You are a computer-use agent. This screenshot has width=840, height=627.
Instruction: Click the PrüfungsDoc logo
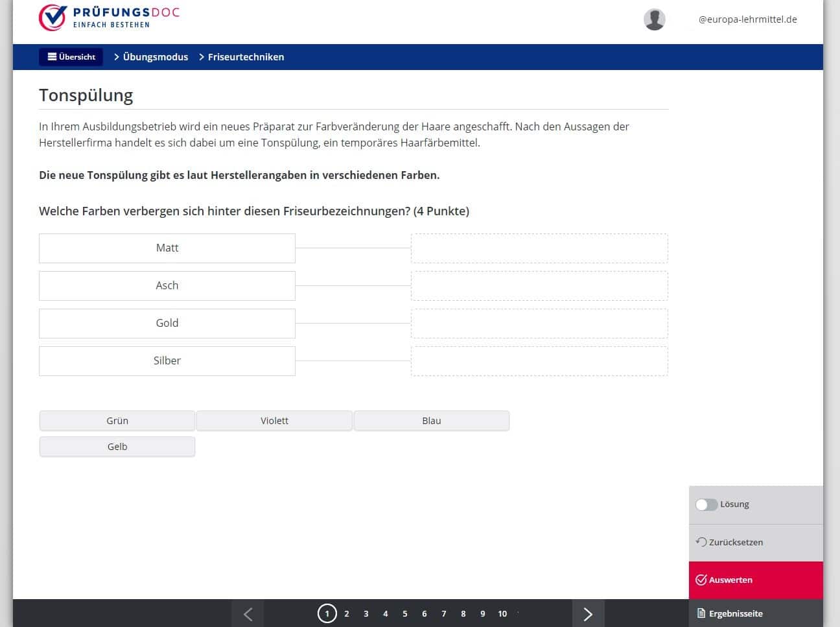[109, 18]
